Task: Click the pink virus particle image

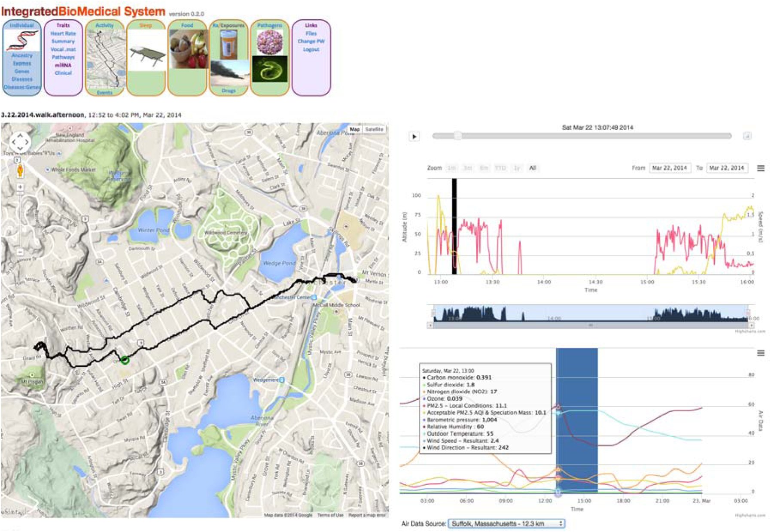Action: tap(270, 43)
